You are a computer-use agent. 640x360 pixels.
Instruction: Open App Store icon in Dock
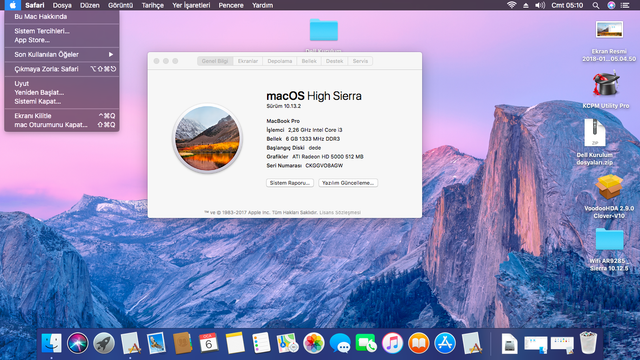point(445,343)
